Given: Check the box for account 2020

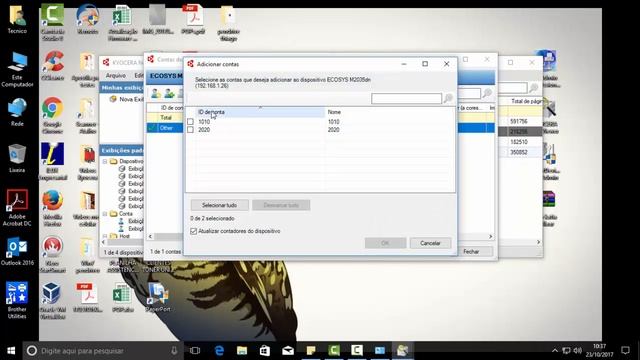Looking at the screenshot, I should pyautogui.click(x=190, y=129).
